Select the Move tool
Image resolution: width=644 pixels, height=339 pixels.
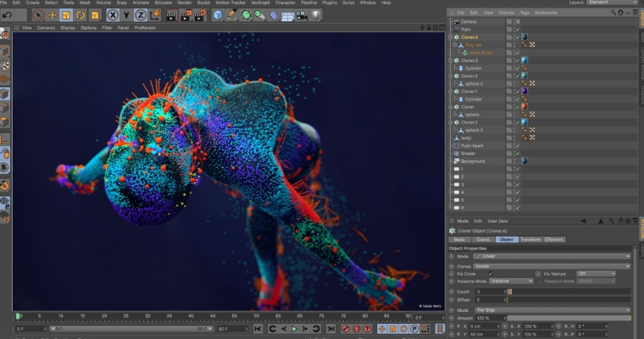pyautogui.click(x=53, y=15)
